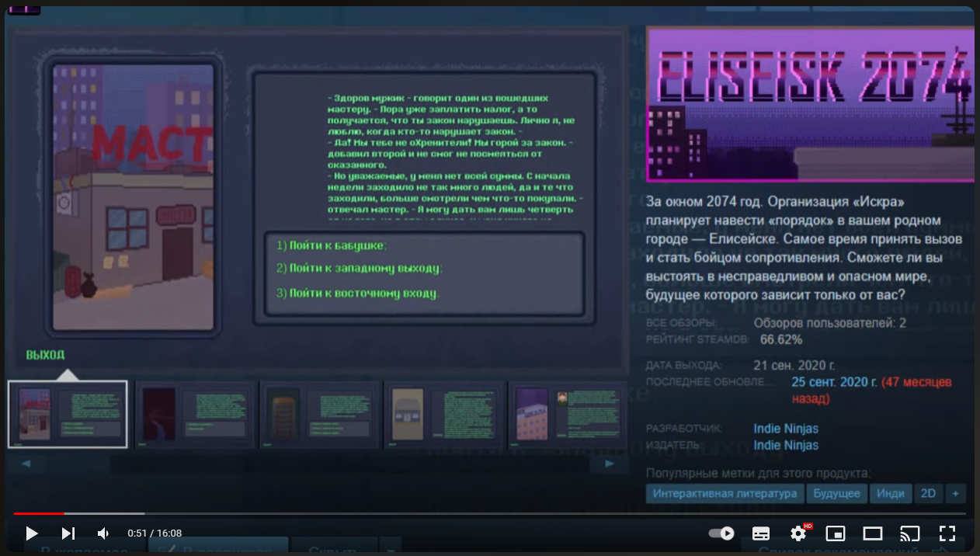The image size is (980, 556).
Task: Play the video
Action: pos(32,533)
